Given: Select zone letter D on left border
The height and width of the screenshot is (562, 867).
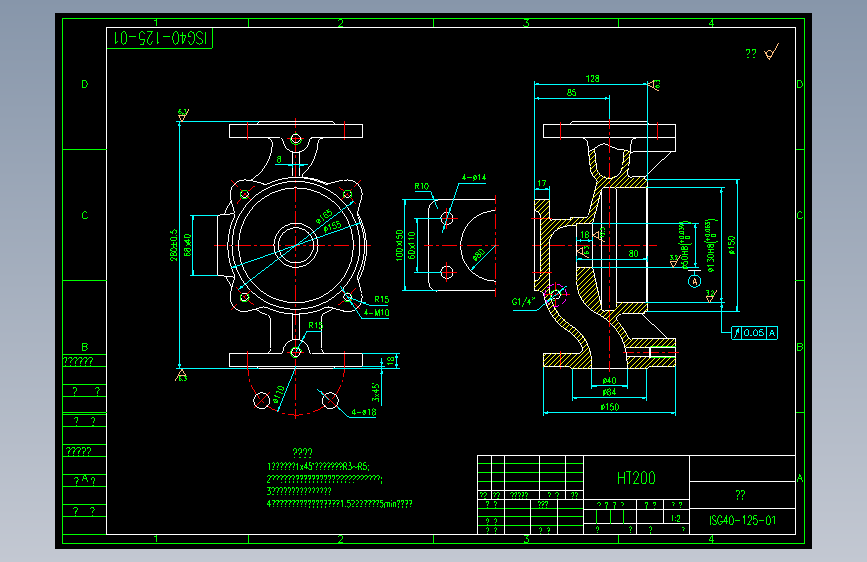Looking at the screenshot, I should click(x=85, y=84).
